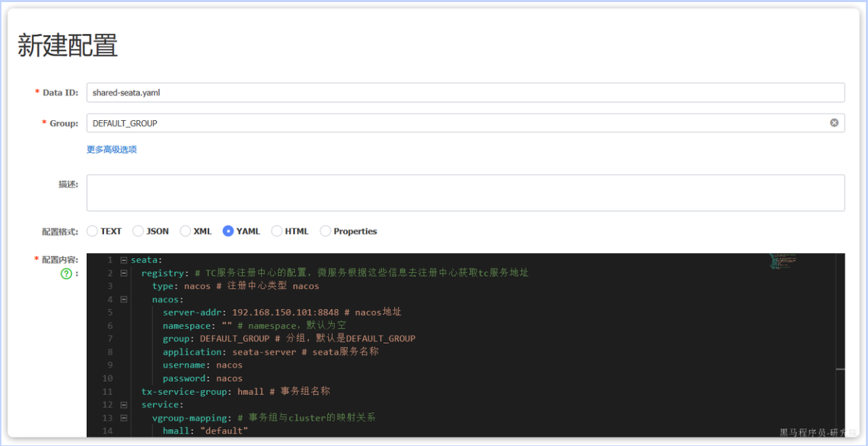Collapse the seata: block on line 1

[124, 260]
